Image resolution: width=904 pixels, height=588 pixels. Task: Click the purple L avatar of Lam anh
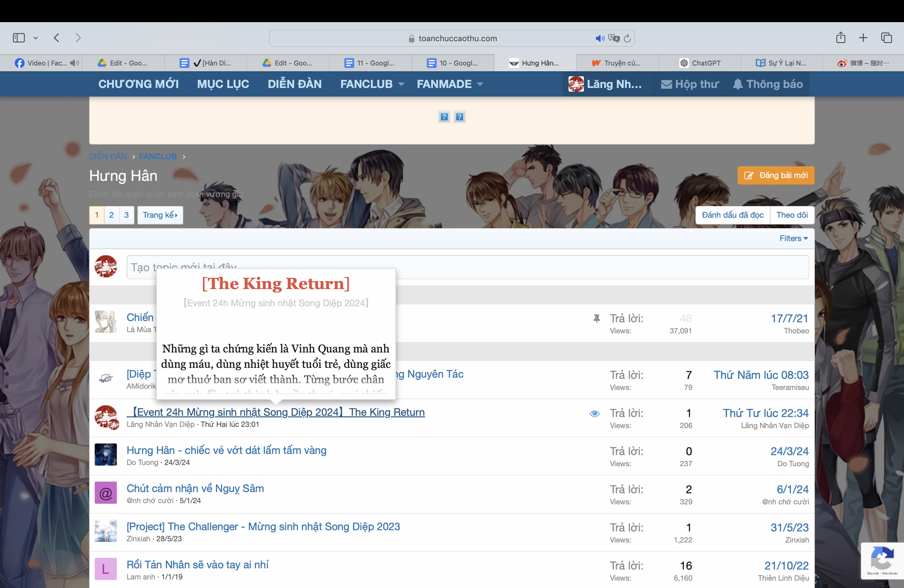(105, 569)
